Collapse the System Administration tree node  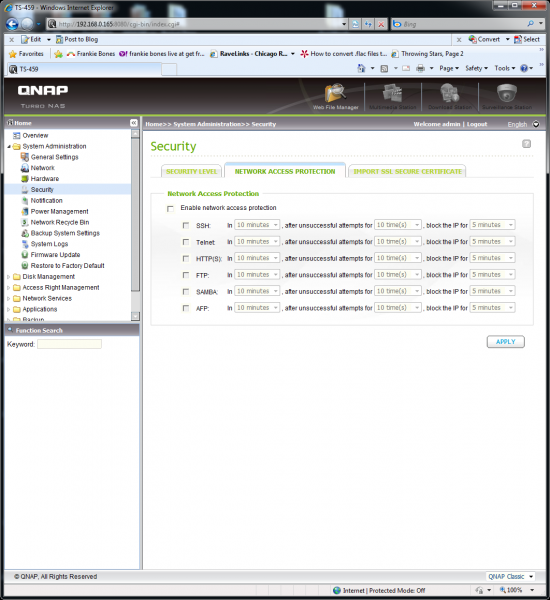click(8, 146)
